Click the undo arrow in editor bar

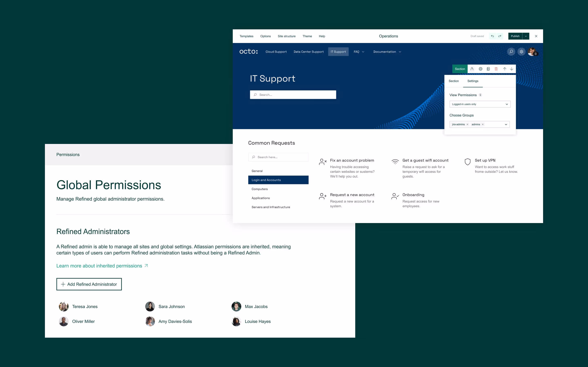492,36
